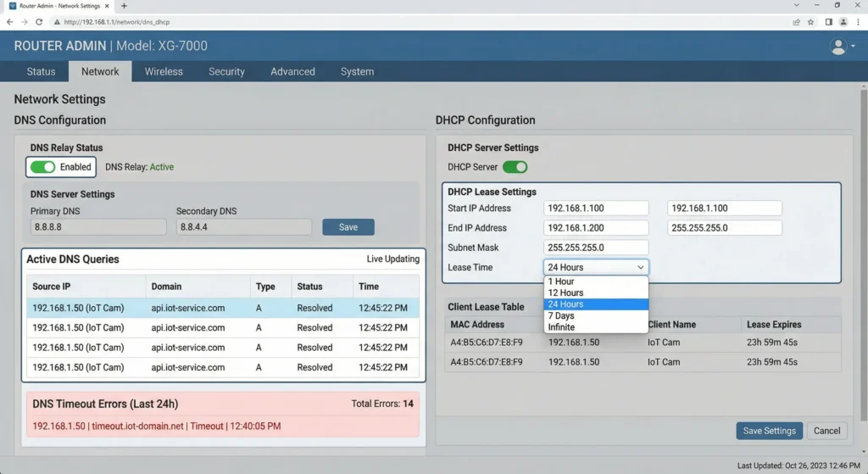The image size is (868, 474).
Task: Click the Type column header
Action: point(270,287)
